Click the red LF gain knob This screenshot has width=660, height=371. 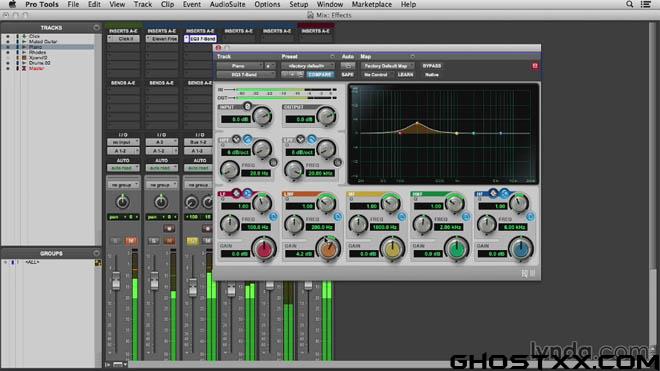[x=264, y=249]
